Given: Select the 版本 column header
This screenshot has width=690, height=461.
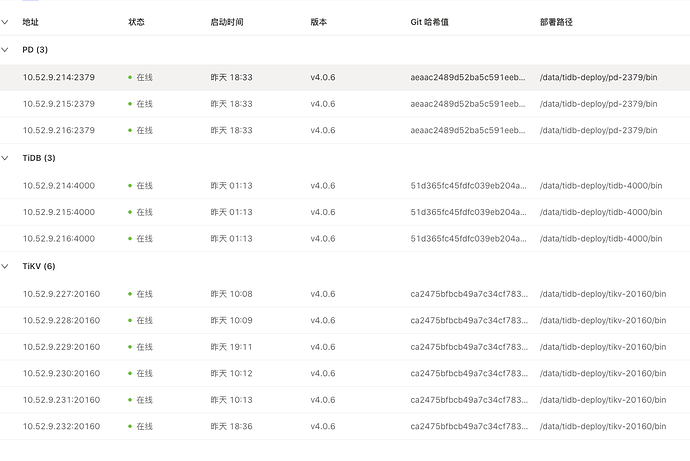Looking at the screenshot, I should (x=319, y=22).
